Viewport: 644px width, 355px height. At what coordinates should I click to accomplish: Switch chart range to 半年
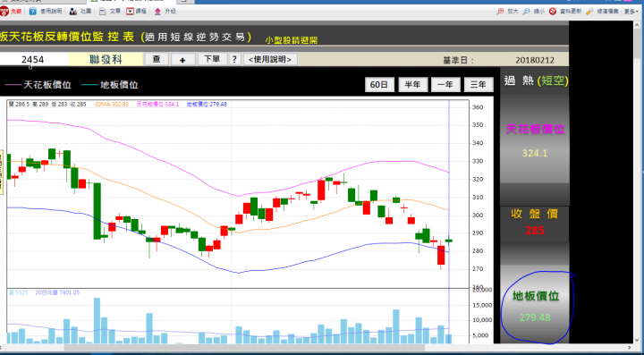[x=412, y=85]
